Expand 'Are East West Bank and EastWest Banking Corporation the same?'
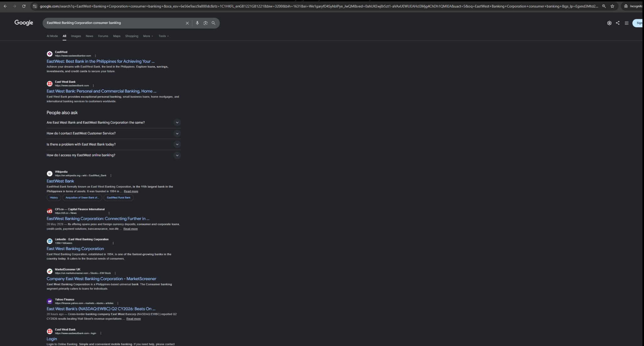This screenshot has width=644, height=346. click(114, 123)
